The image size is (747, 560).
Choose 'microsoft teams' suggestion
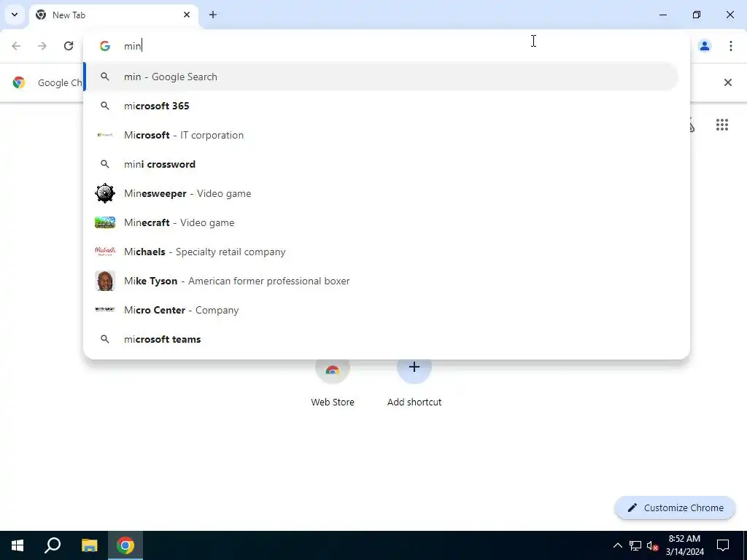pyautogui.click(x=381, y=339)
